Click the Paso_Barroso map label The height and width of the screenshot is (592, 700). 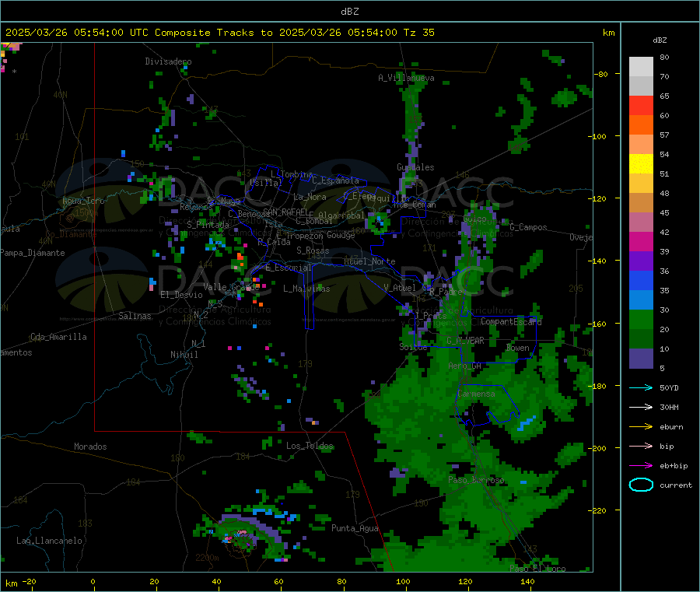pyautogui.click(x=476, y=480)
